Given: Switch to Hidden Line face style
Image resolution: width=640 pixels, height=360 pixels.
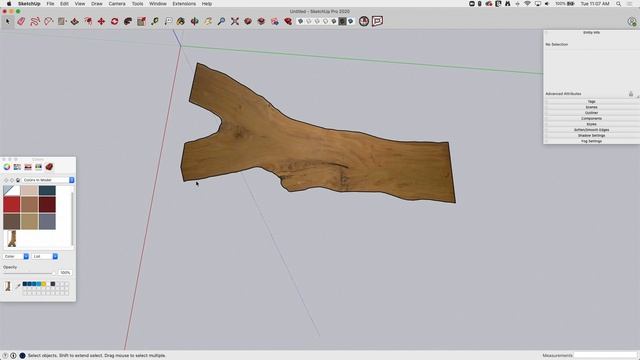Looking at the screenshot, I should click(x=325, y=21).
